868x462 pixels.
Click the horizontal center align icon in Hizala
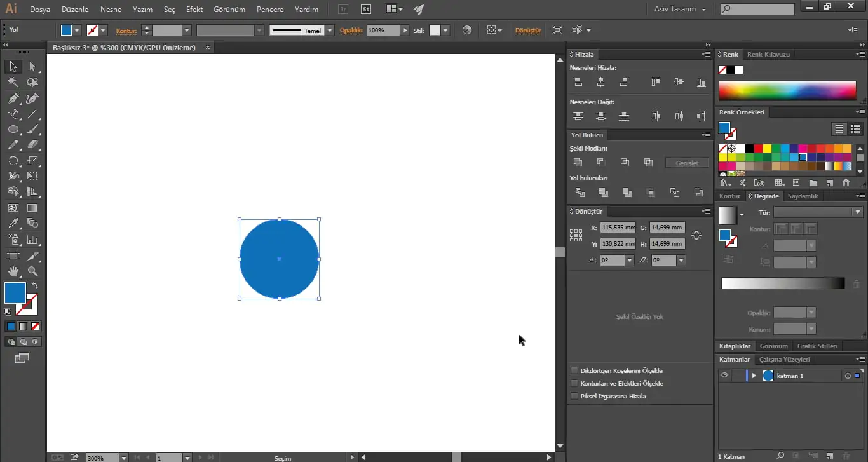coord(600,81)
